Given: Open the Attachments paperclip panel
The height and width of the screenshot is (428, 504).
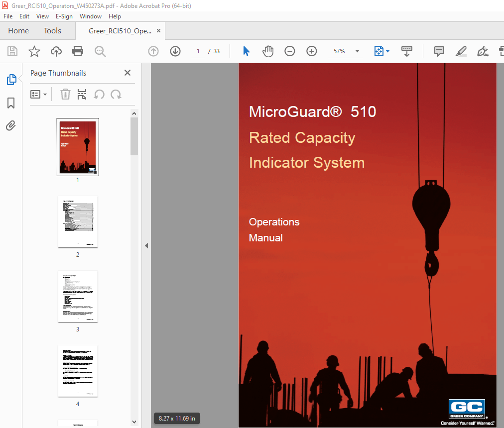Looking at the screenshot, I should click(11, 125).
